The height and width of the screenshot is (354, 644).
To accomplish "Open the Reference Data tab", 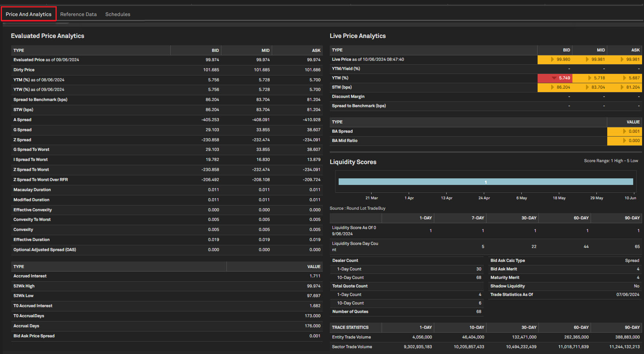I will [78, 14].
